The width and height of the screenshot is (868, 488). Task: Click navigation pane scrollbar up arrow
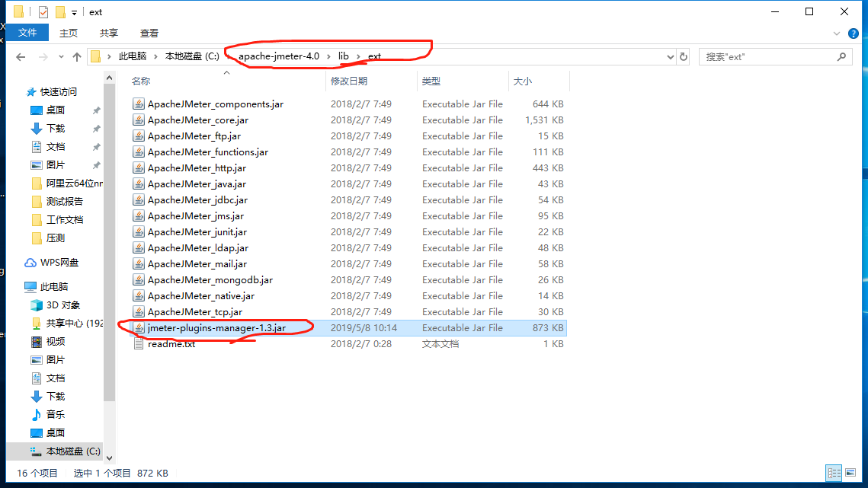(x=110, y=78)
